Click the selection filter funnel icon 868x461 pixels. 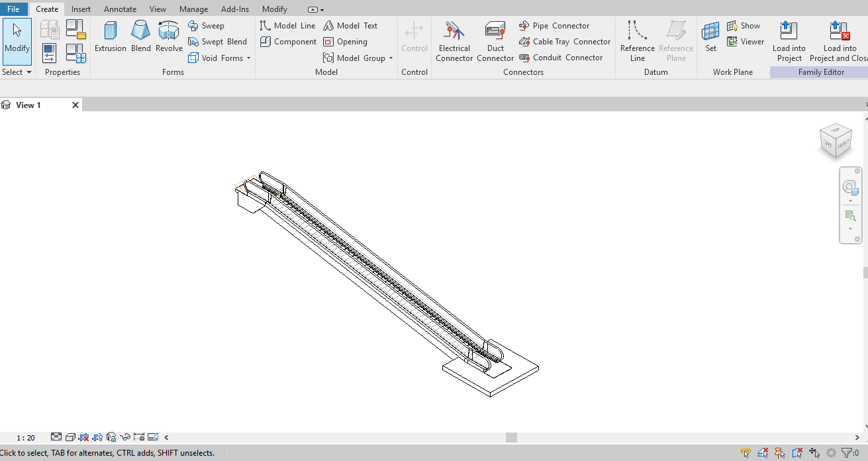point(847,453)
